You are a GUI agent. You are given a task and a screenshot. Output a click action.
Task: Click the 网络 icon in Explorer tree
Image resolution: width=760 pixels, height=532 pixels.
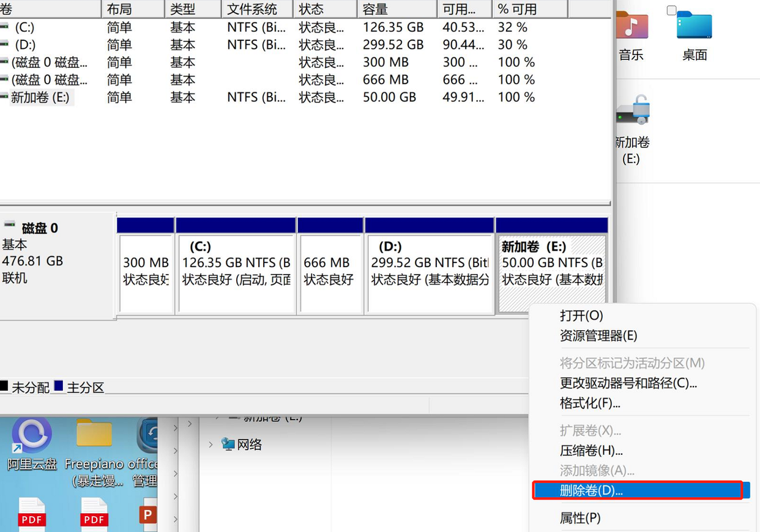pos(228,444)
